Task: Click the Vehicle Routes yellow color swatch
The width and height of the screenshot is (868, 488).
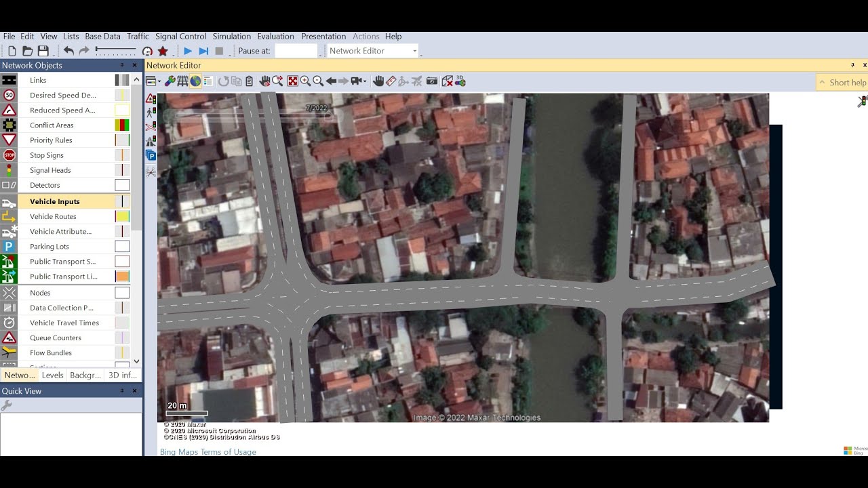Action: [122, 216]
